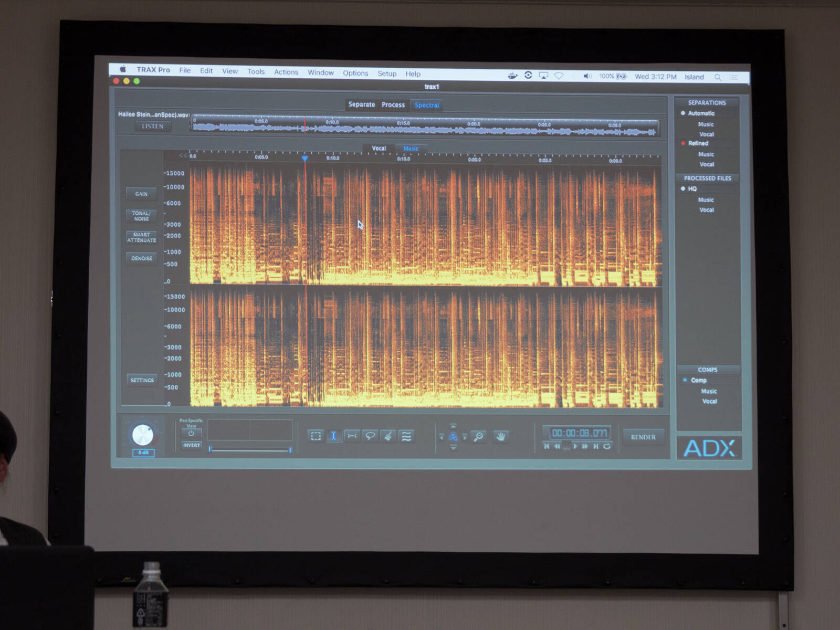
Task: Click the fast-forward transport button
Action: (x=585, y=446)
